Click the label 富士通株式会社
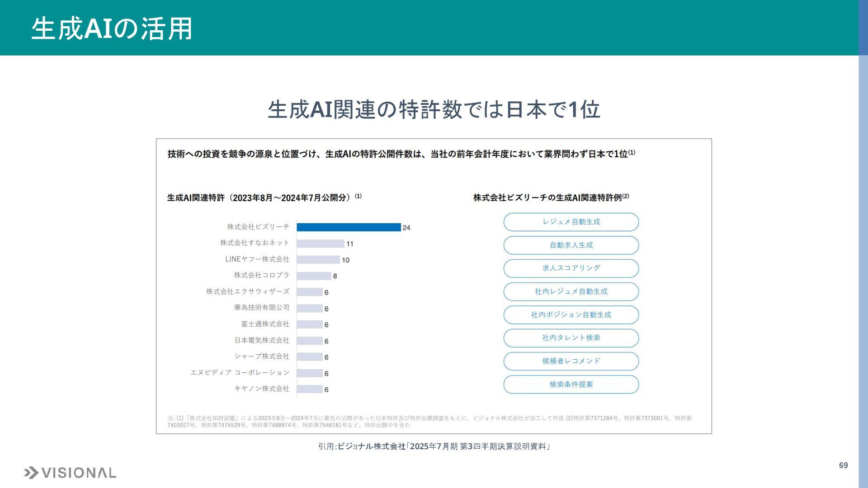The image size is (868, 488). [x=265, y=324]
